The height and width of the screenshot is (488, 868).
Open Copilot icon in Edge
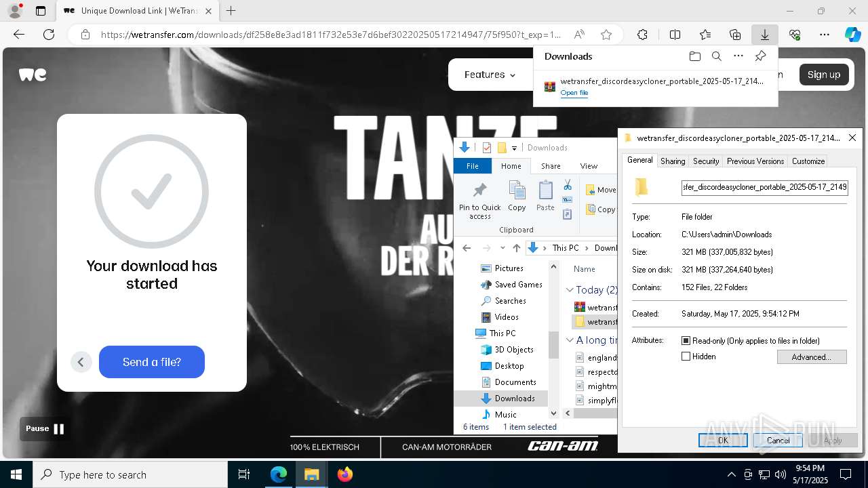coord(852,35)
